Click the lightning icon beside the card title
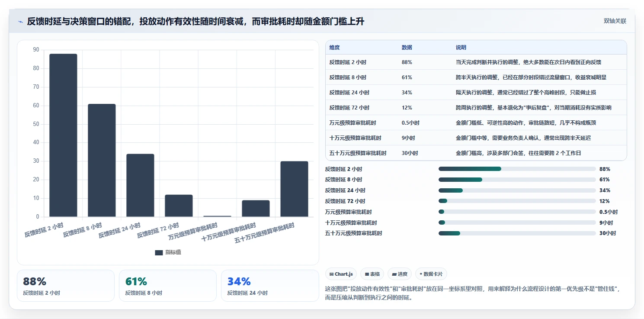 (20, 22)
